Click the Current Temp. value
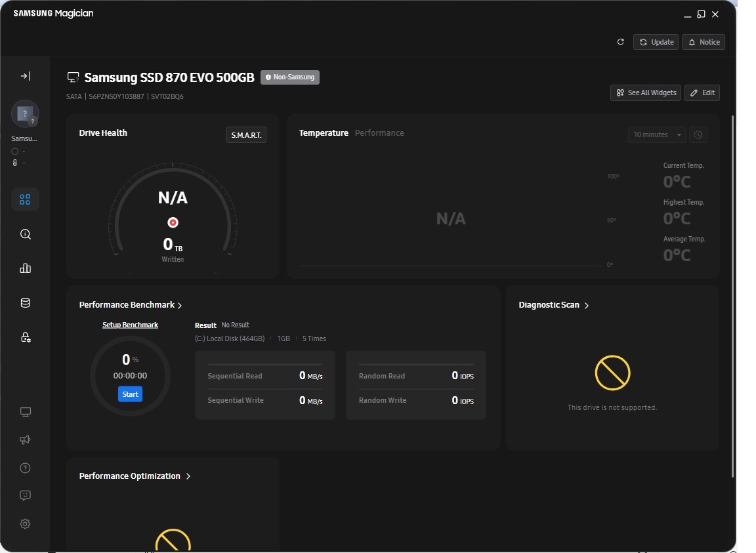 pos(677,182)
